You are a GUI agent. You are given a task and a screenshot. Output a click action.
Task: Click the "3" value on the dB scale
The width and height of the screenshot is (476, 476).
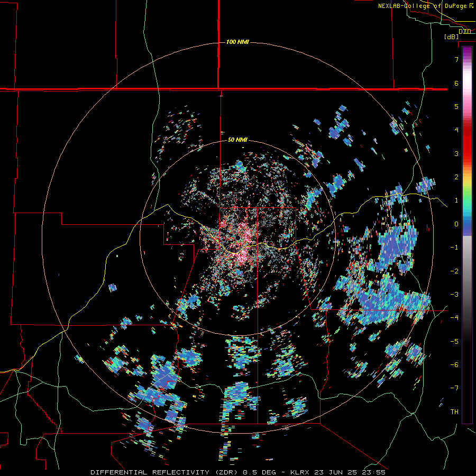[456, 153]
